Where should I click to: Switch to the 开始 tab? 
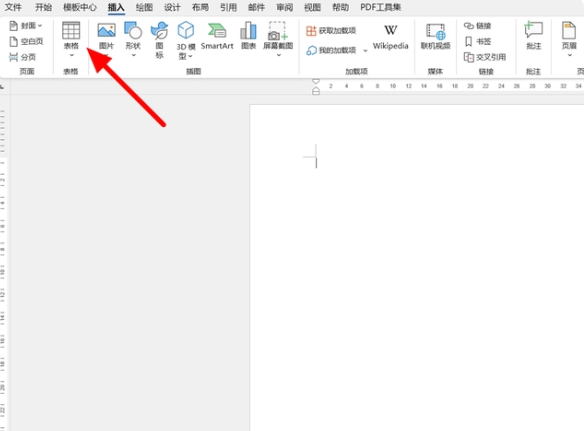click(x=43, y=7)
